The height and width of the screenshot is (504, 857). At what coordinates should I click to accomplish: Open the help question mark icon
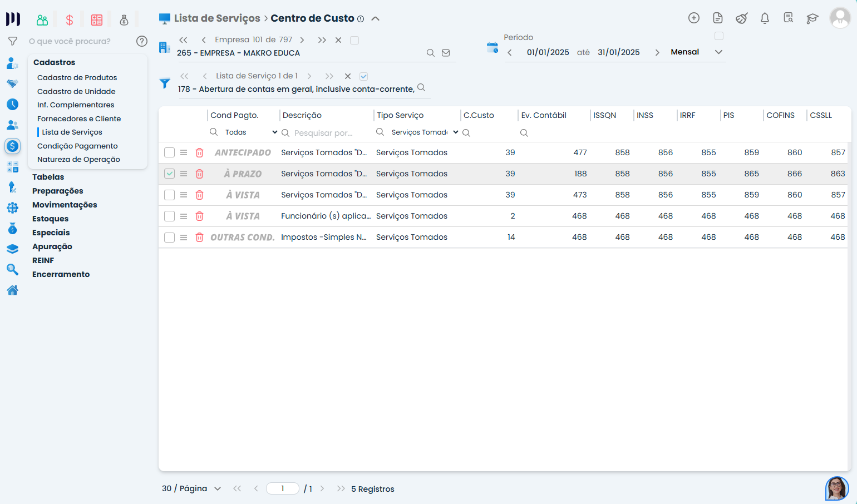(x=142, y=41)
